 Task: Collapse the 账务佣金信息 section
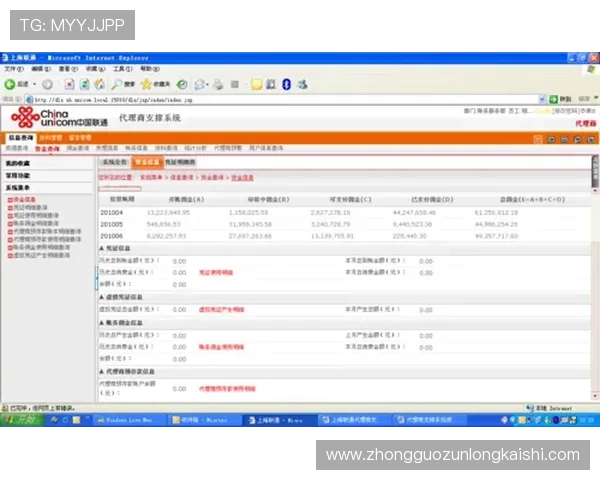101,323
